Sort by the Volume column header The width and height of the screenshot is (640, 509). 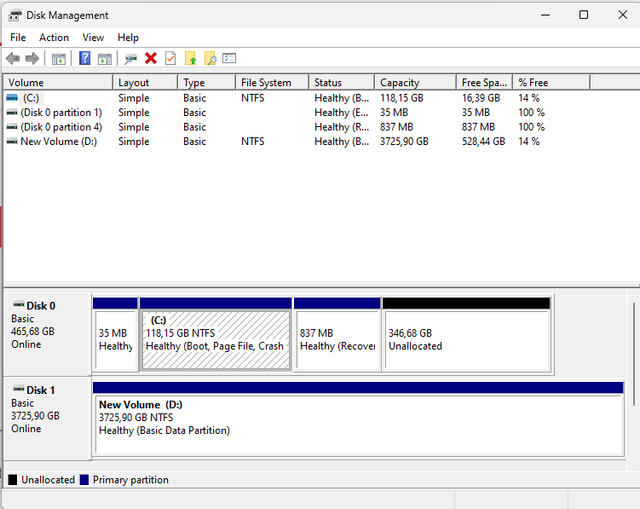tap(58, 82)
